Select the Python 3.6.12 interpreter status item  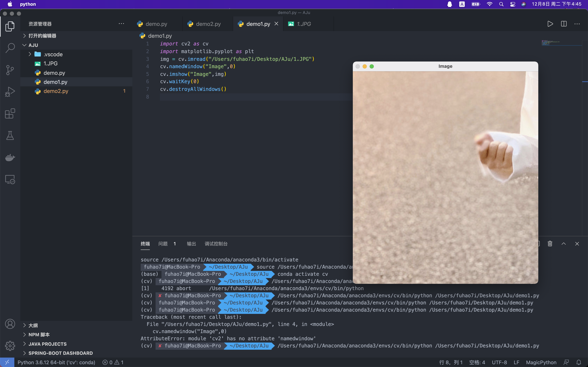pos(56,362)
